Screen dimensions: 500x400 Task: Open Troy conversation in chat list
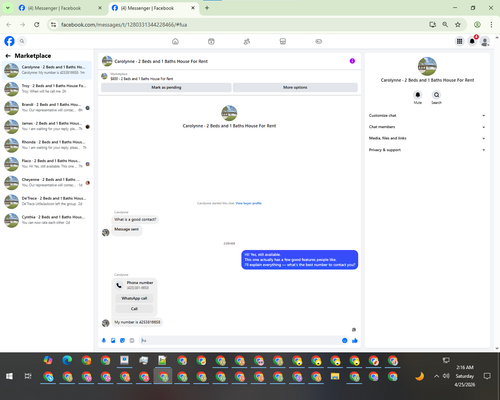point(47,89)
